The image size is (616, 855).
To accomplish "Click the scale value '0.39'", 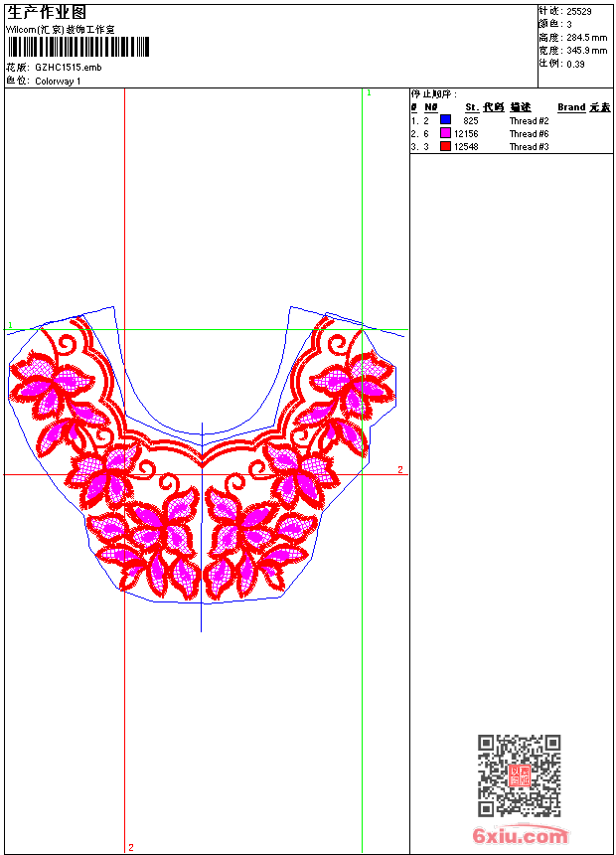I will point(575,65).
